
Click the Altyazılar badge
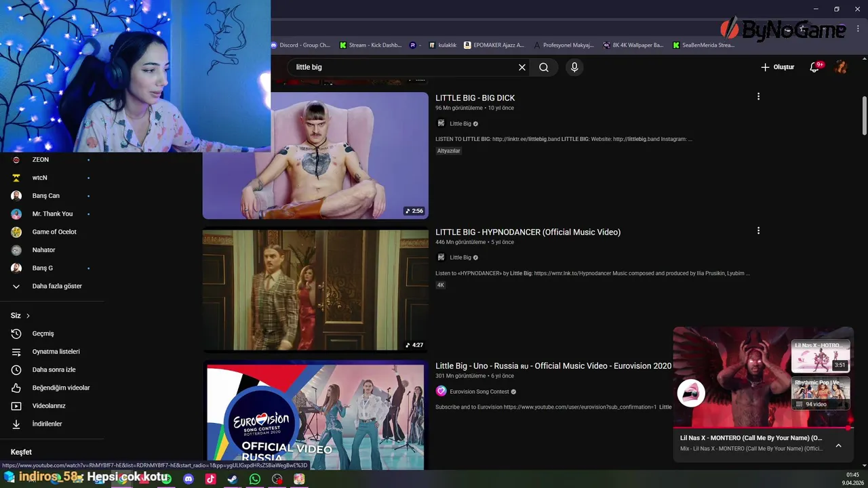[449, 150]
